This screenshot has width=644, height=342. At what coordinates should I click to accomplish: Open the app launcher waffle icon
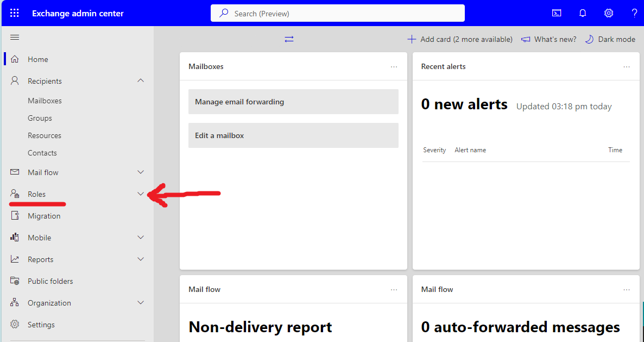[x=14, y=13]
